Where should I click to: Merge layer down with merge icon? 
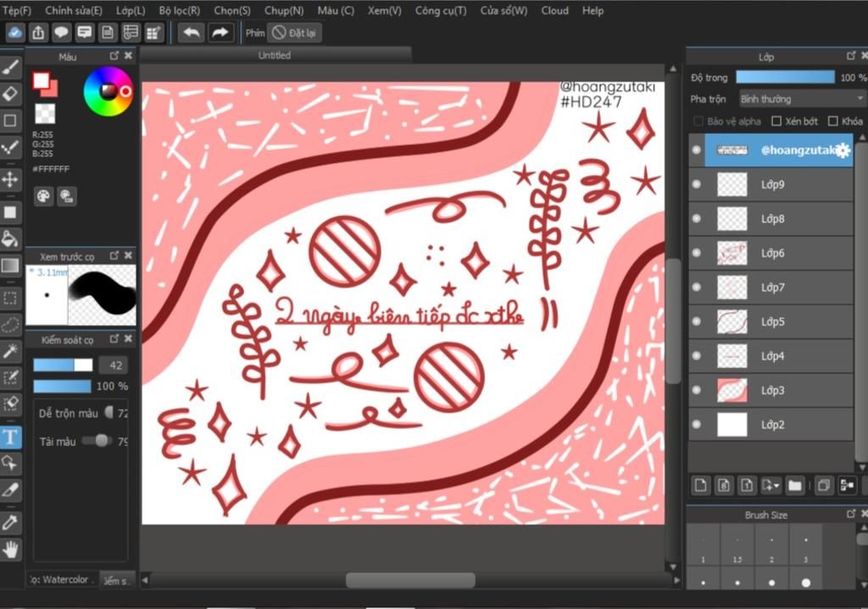(x=847, y=485)
